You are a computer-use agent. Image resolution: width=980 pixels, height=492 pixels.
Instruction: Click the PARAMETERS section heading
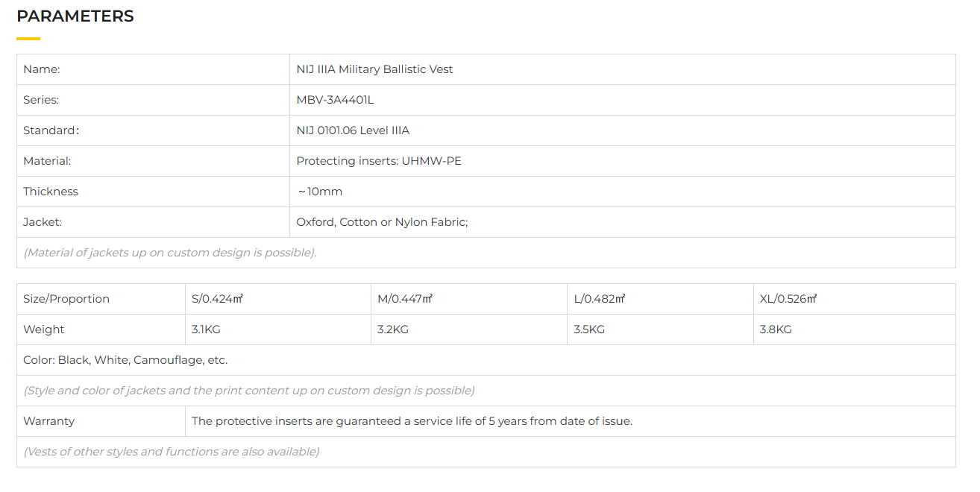coord(75,16)
